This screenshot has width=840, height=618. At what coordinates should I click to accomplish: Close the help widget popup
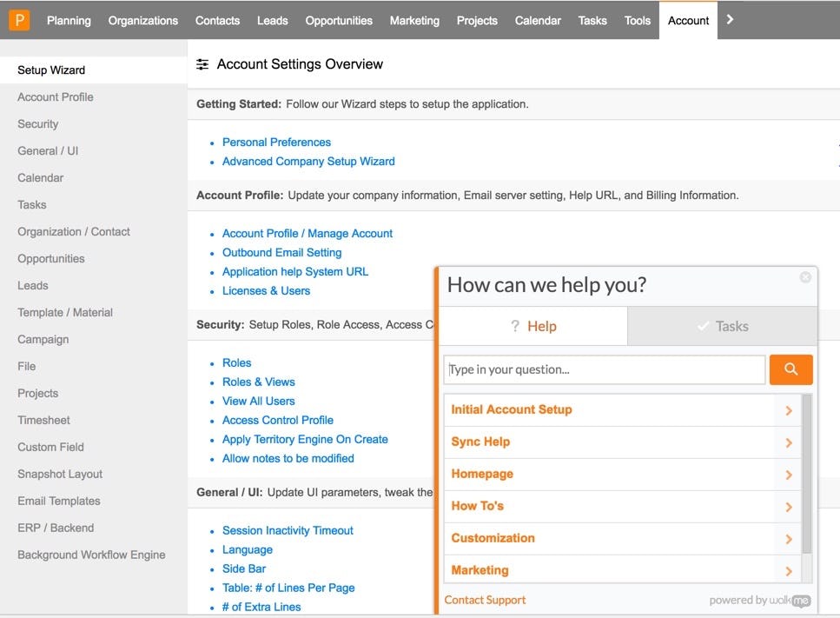(x=805, y=277)
